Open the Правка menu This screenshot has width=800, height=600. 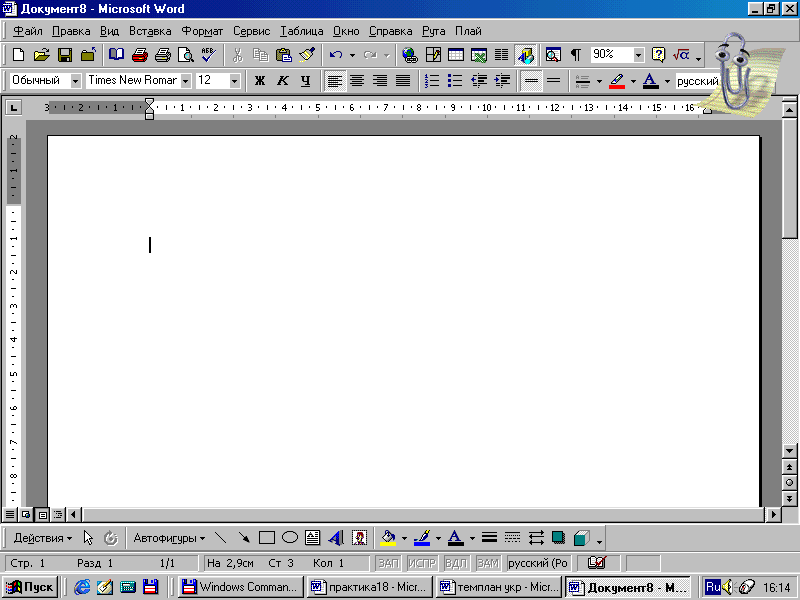(71, 31)
